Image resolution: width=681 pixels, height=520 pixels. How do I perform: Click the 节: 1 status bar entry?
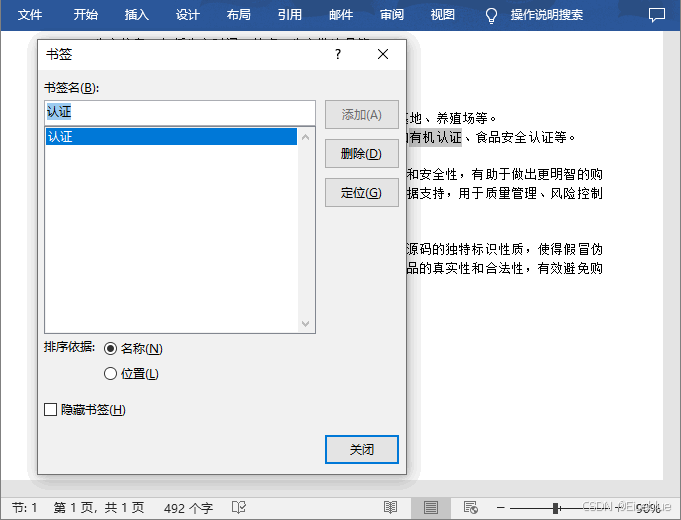pos(25,507)
